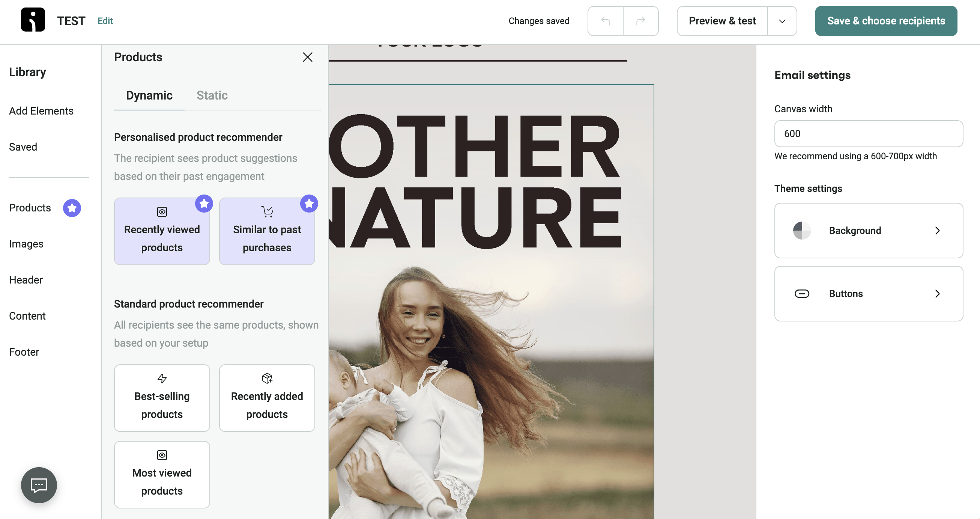980x519 pixels.
Task: Click the Background color wheel icon
Action: [801, 230]
